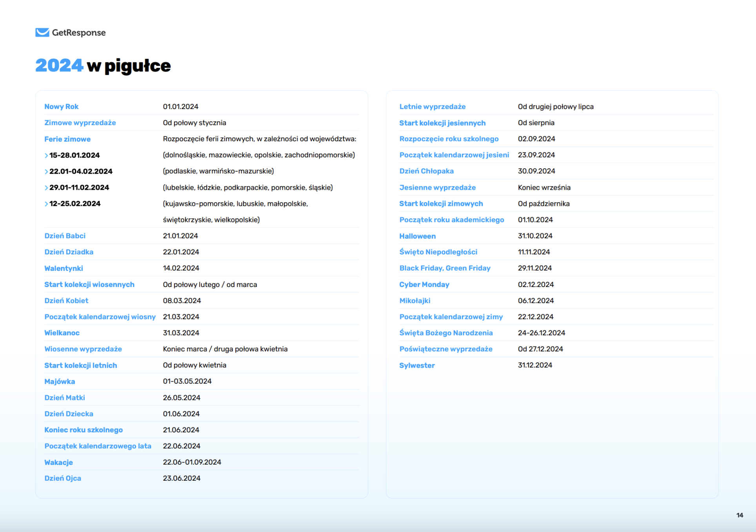
Task: Select the Zimowe wyprzedaże entry
Action: (80, 123)
